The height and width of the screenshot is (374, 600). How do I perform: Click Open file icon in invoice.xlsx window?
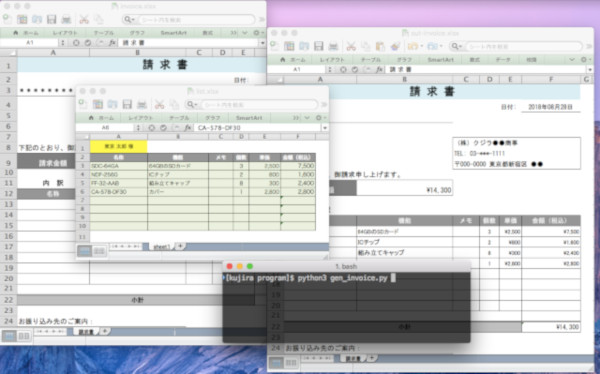[x=37, y=19]
